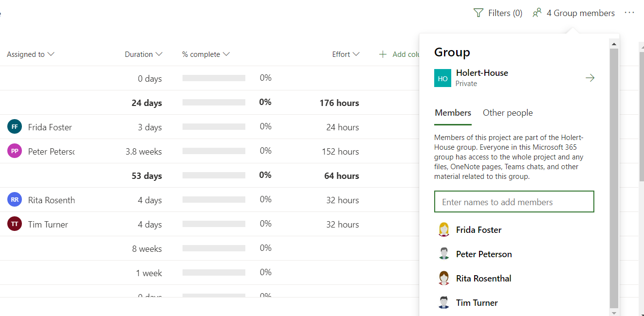Click the 64 hours effort cell
This screenshot has width=644, height=316.
(342, 176)
